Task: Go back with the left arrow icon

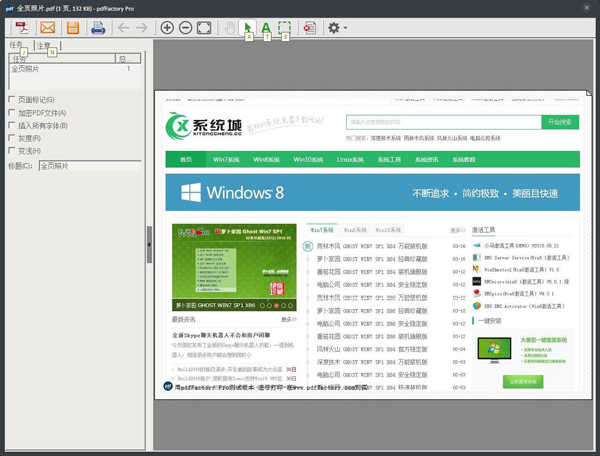Action: [x=124, y=28]
